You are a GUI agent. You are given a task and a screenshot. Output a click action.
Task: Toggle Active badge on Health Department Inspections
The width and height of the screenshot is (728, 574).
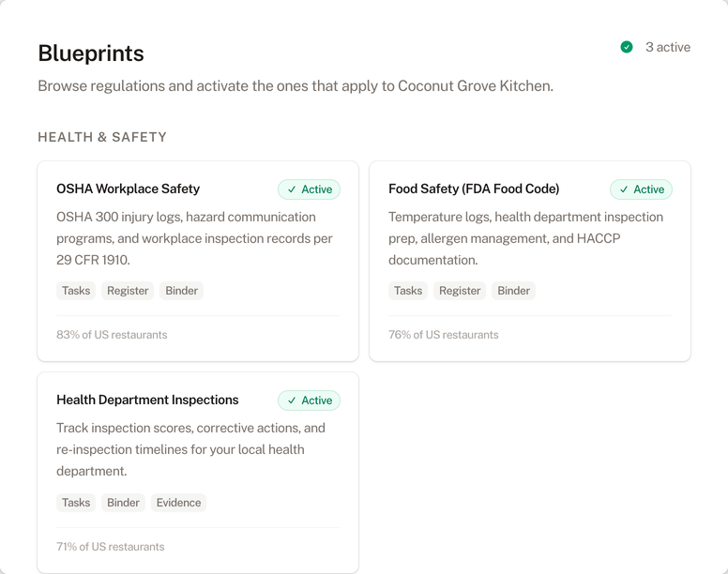[x=309, y=400]
